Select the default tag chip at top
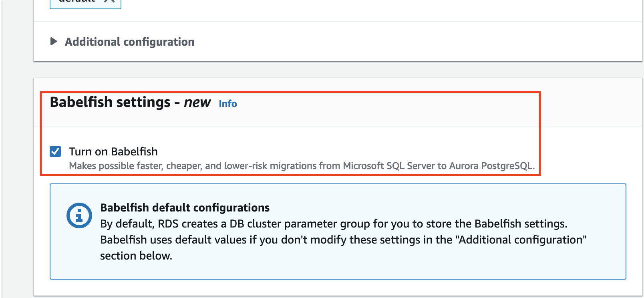 coord(85,2)
